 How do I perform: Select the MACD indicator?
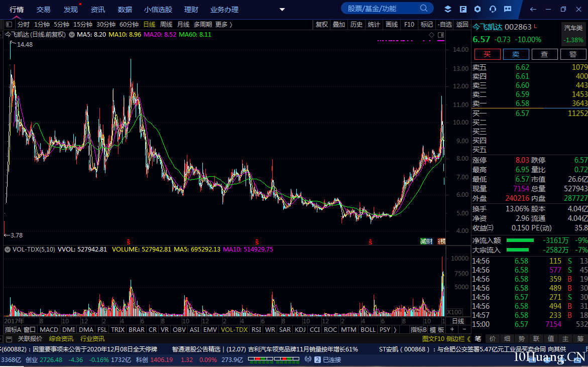pos(49,329)
